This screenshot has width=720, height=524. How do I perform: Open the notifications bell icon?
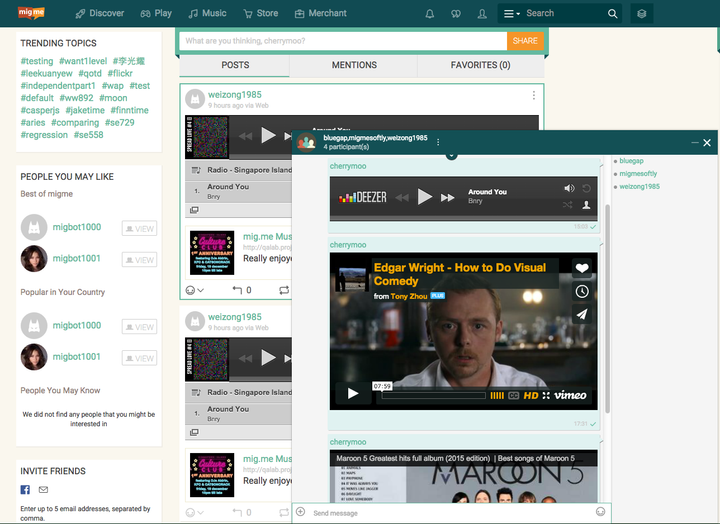pyautogui.click(x=430, y=14)
